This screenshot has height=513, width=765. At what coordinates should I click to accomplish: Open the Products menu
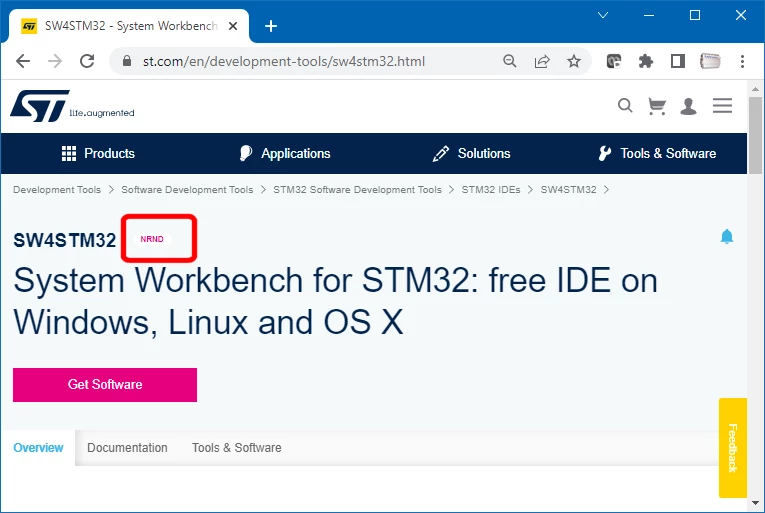(98, 153)
